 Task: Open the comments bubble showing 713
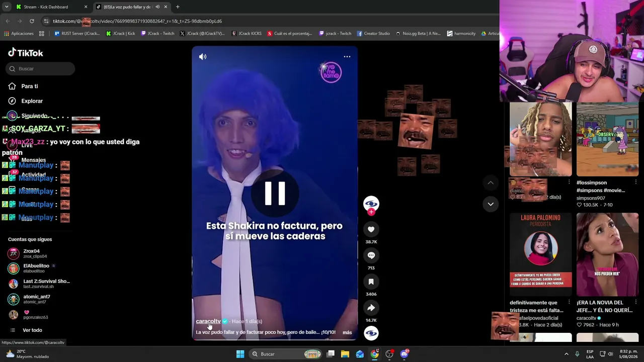pyautogui.click(x=371, y=255)
